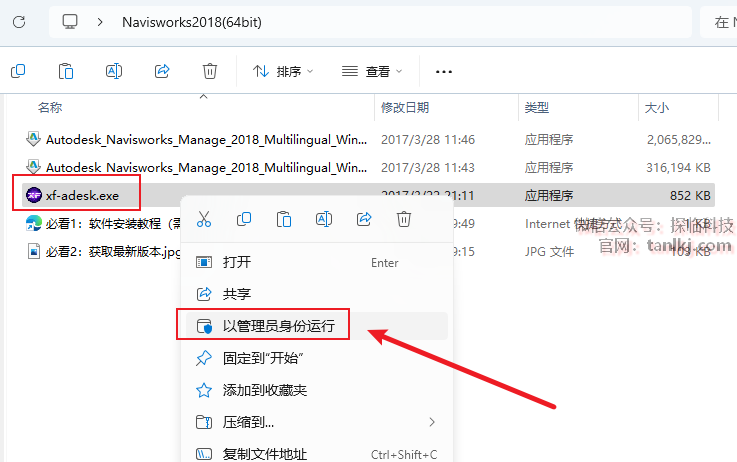Click the refresh icon beside the address bar

tap(19, 22)
